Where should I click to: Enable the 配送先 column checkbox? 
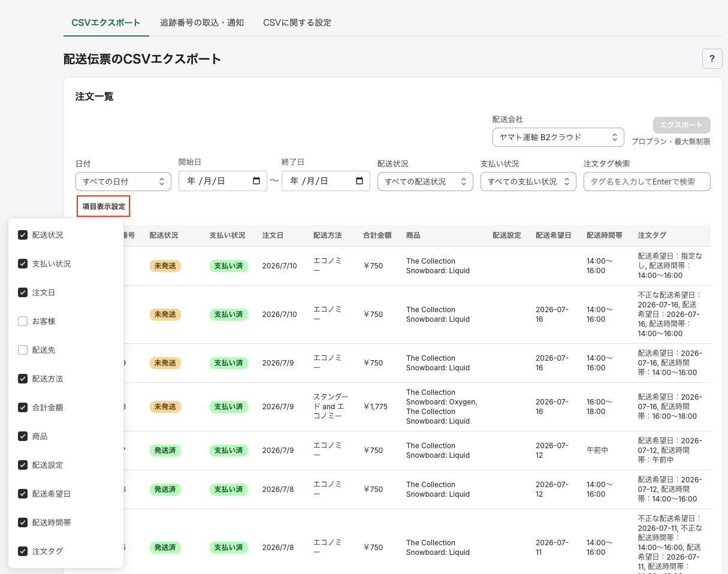[23, 350]
